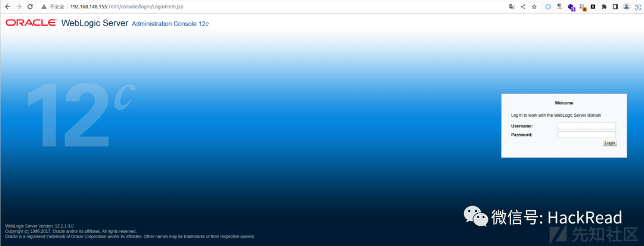This screenshot has height=246, width=644.
Task: Open the purple extension with badge 7
Action: click(571, 7)
